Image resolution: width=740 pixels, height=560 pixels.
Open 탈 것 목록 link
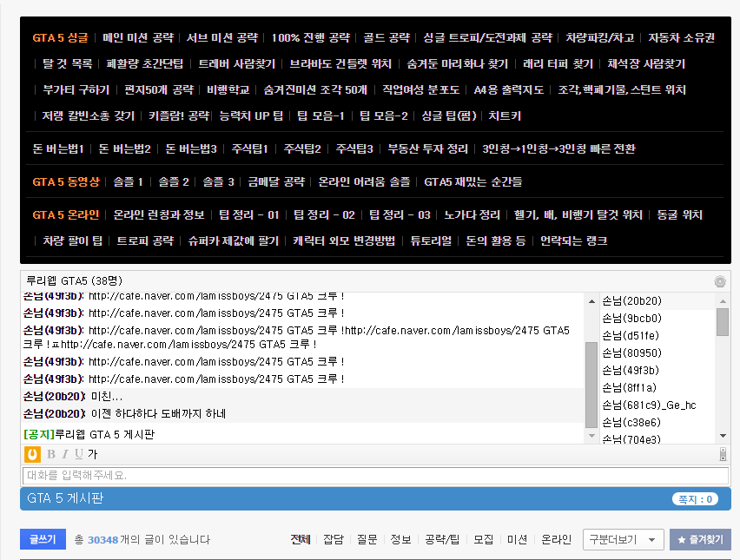68,63
